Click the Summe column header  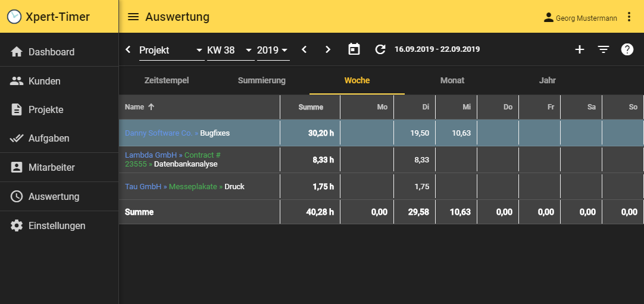(x=311, y=107)
